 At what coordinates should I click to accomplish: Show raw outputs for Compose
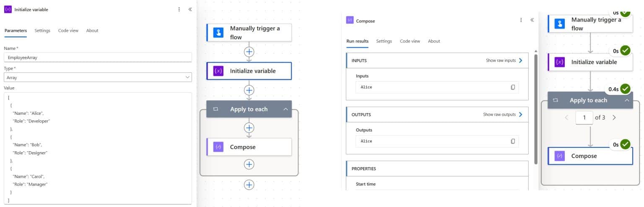point(503,114)
